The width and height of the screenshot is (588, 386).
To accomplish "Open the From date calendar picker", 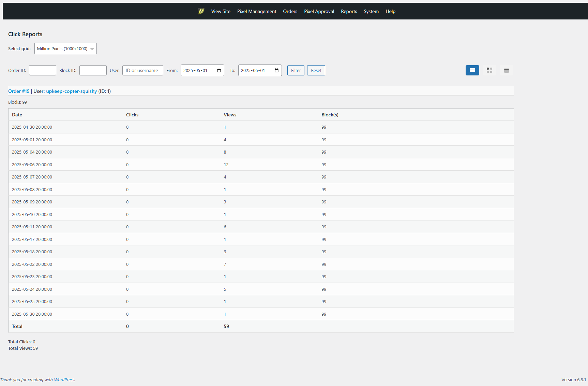I will [219, 70].
